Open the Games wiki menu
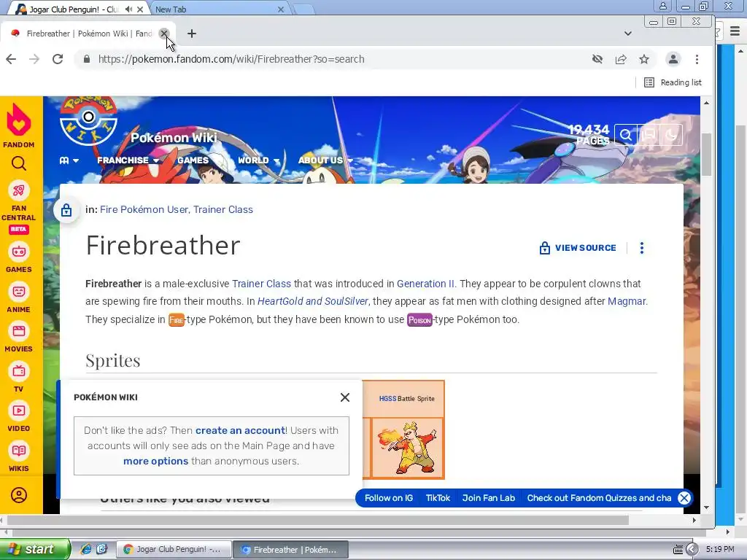747x560 pixels. tap(193, 160)
